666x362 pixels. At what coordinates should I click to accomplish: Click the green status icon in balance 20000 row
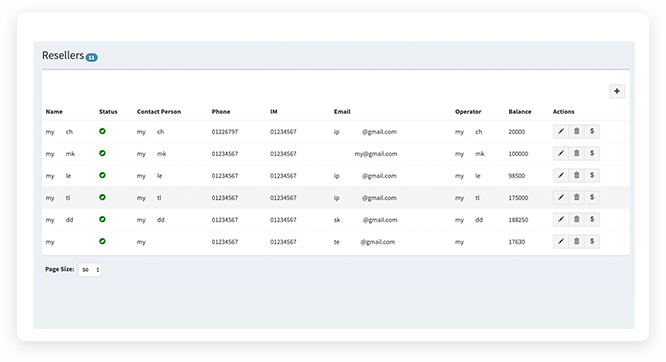(x=102, y=131)
